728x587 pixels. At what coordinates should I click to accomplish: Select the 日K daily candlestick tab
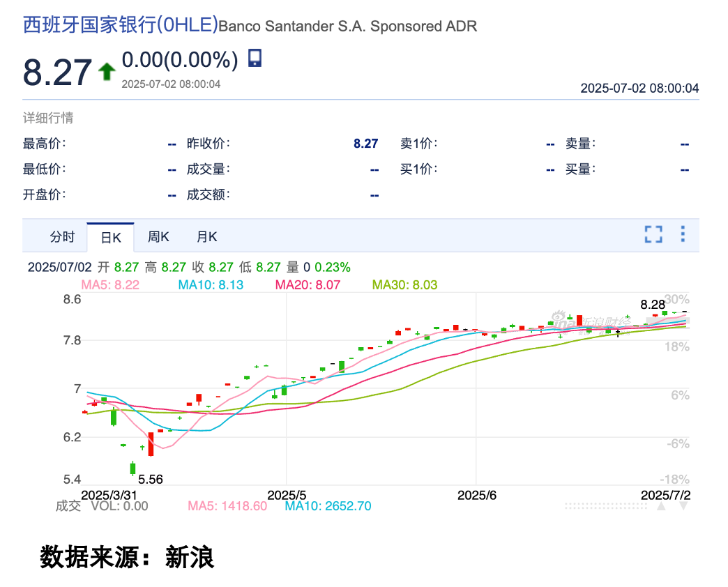point(111,238)
